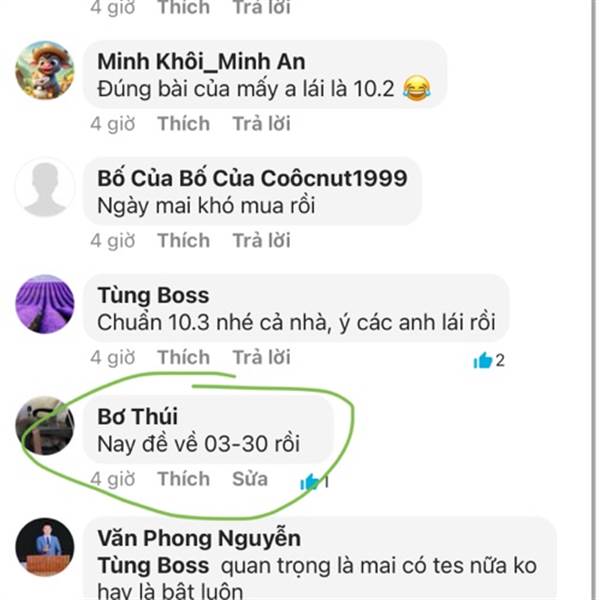600x600 pixels.
Task: Open Bơ Thúi's profile picture
Action: click(45, 426)
